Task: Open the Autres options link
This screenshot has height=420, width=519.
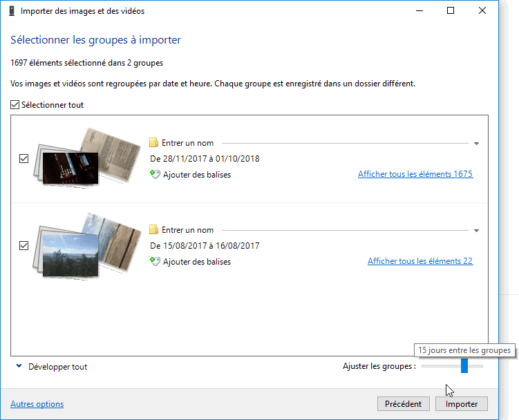Action: point(37,404)
